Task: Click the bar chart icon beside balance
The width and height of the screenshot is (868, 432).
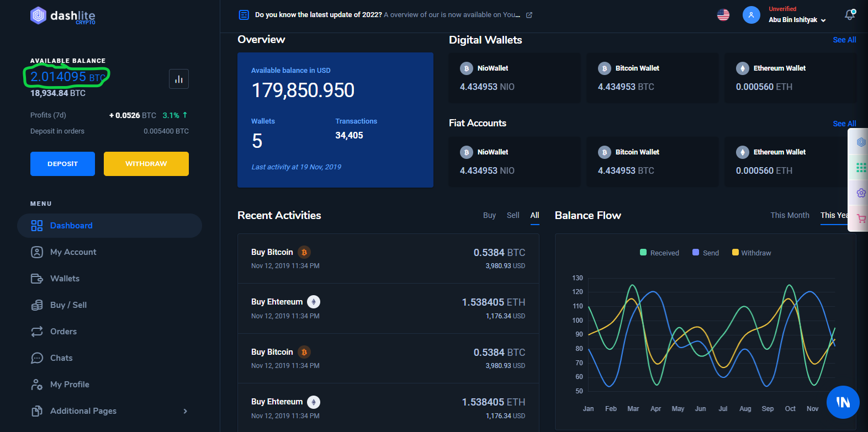Action: coord(178,79)
